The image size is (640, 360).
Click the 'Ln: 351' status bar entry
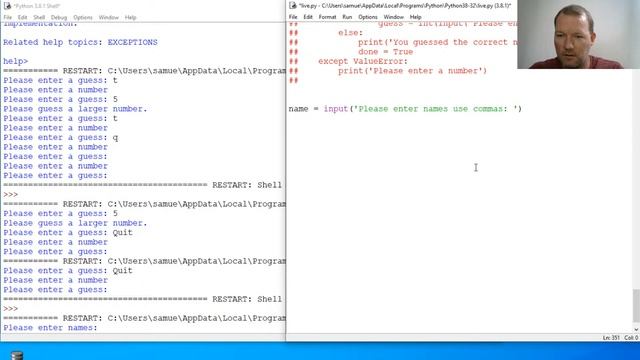pos(611,338)
